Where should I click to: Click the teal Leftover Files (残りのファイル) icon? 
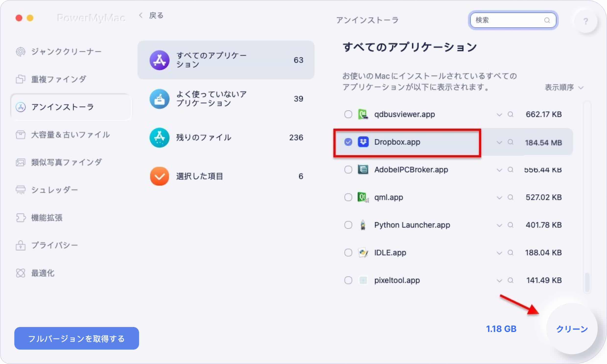point(160,138)
